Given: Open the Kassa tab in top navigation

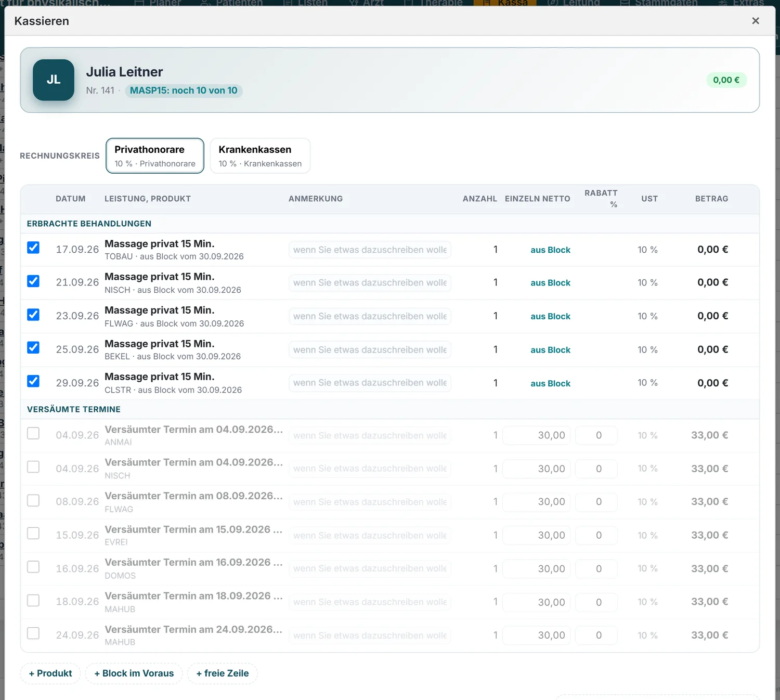Looking at the screenshot, I should [x=505, y=3].
